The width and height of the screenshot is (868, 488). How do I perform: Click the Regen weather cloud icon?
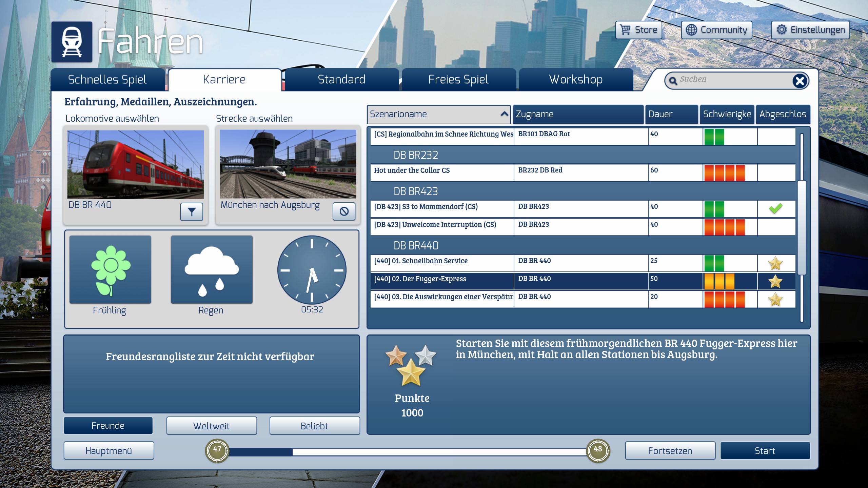click(212, 270)
